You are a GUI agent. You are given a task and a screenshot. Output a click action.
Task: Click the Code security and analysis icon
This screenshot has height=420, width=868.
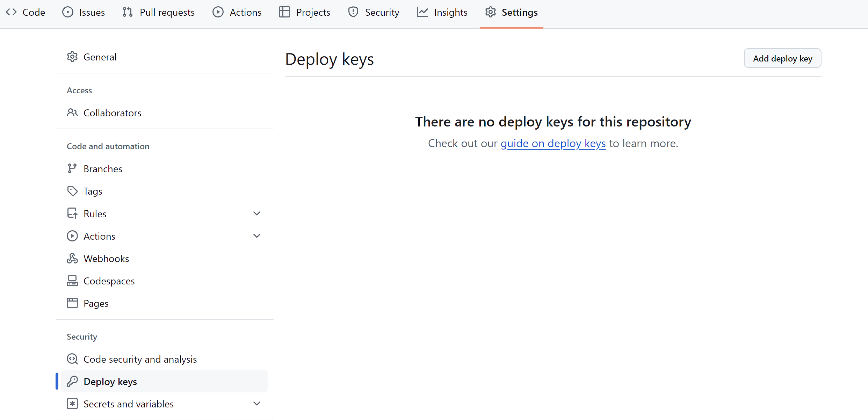72,359
